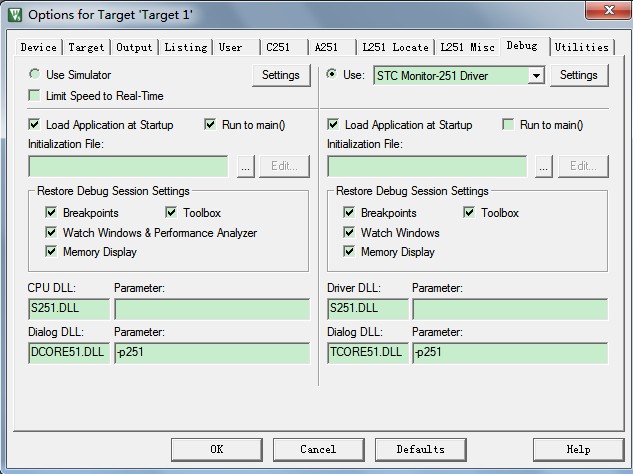Open the A251 tab
The image size is (633, 474).
[332, 47]
